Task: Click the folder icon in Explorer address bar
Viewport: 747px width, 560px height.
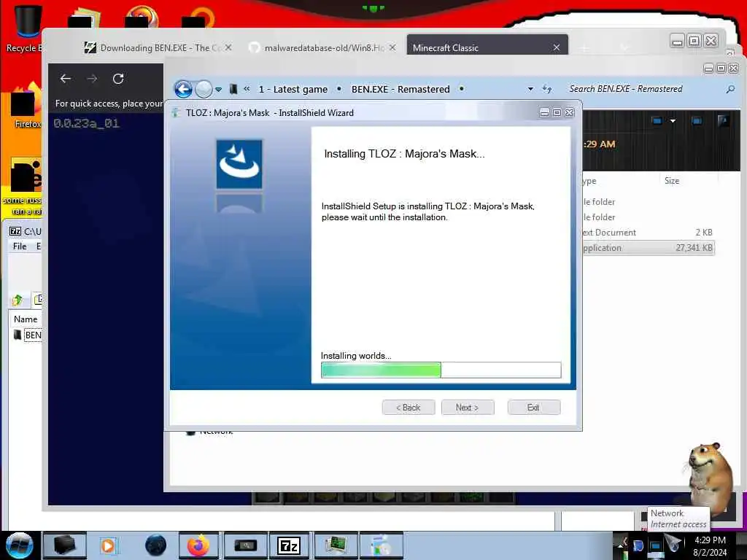Action: pyautogui.click(x=233, y=89)
